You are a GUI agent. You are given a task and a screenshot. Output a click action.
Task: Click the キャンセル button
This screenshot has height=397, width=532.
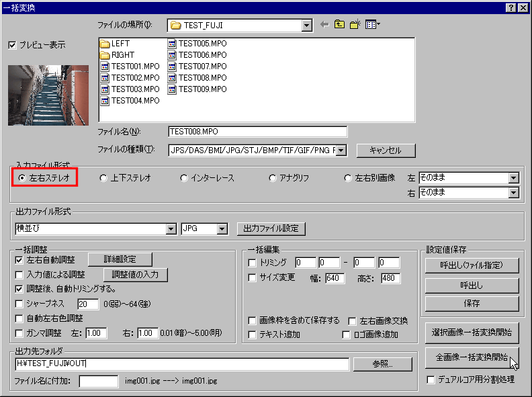[386, 150]
